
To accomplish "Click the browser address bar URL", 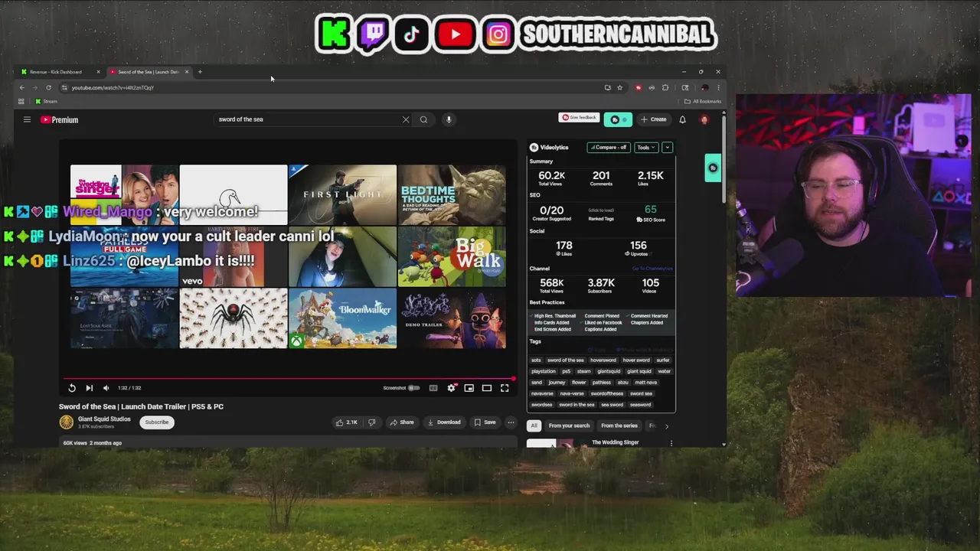I will 113,87.
